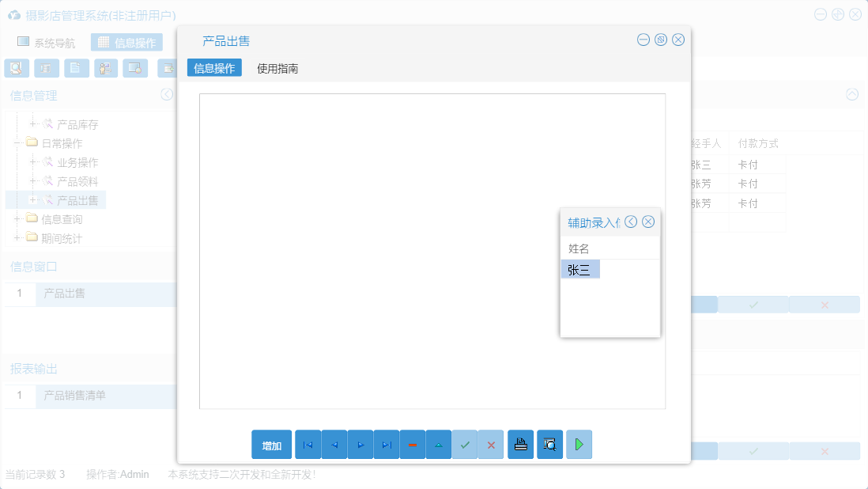Jump to last record button
The image size is (868, 489).
(387, 445)
